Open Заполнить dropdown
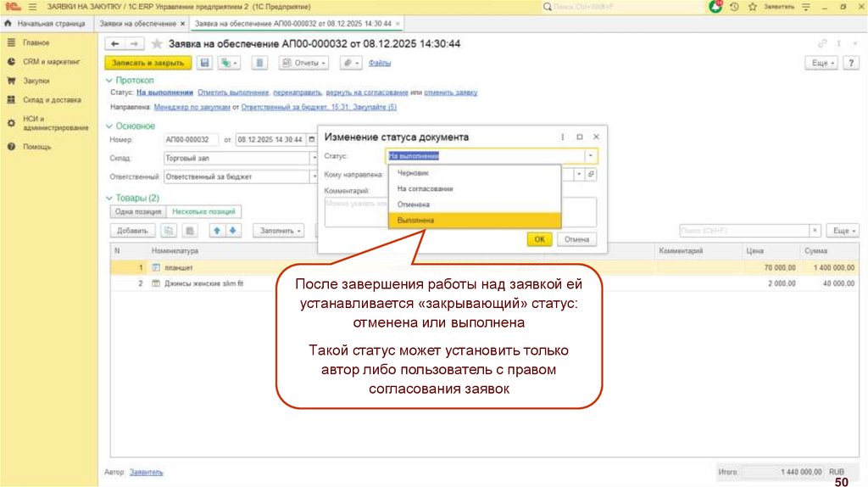This screenshot has width=868, height=487. (x=279, y=231)
